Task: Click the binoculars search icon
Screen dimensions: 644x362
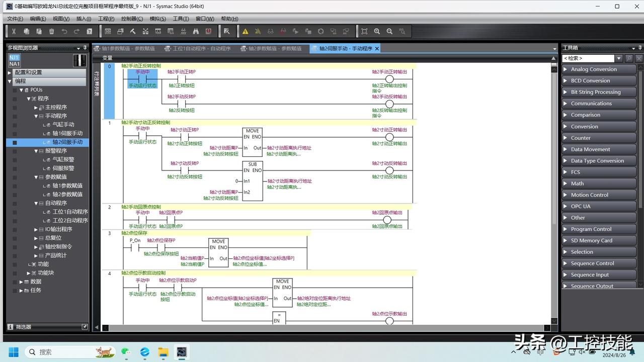Action: [196, 31]
